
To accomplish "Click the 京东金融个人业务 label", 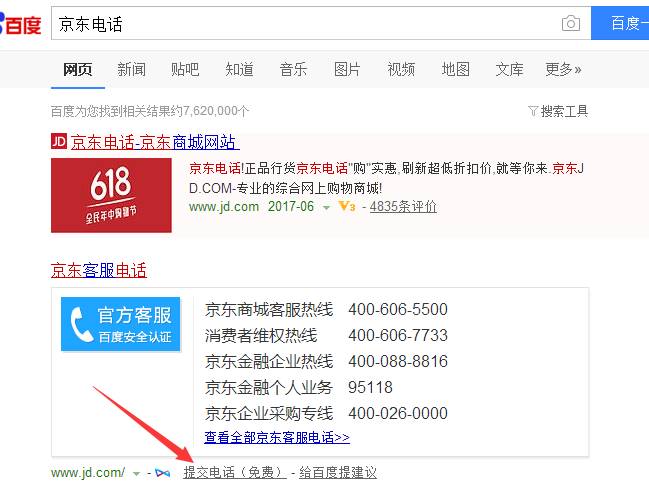I will point(269,387).
